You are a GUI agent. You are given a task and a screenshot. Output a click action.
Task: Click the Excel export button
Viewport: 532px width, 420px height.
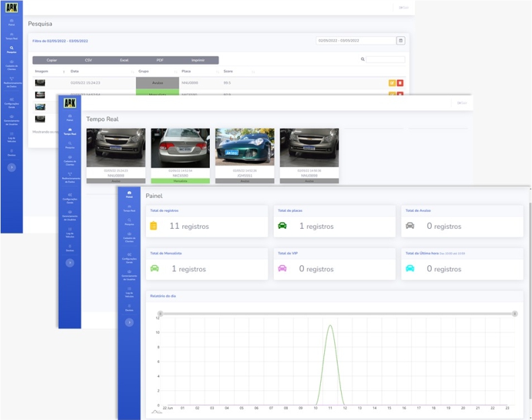point(124,60)
